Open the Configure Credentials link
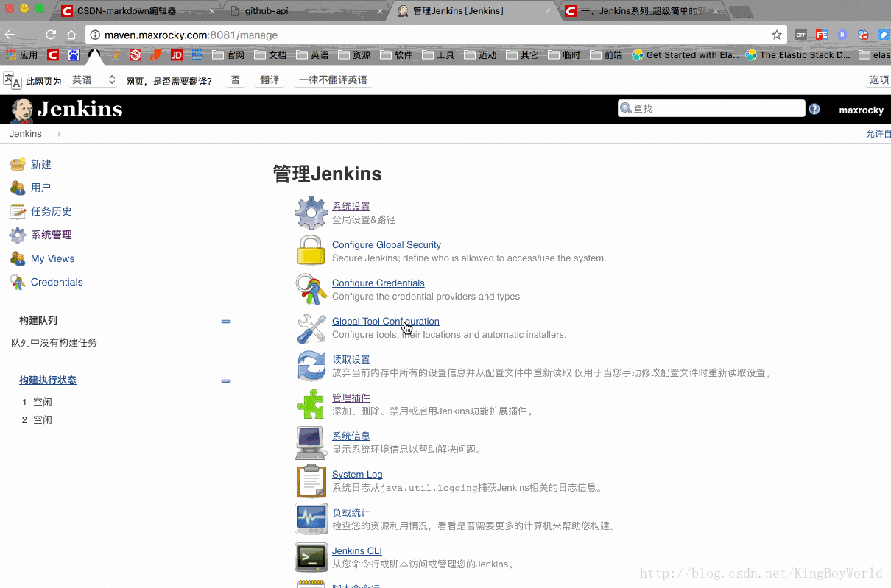 point(378,283)
